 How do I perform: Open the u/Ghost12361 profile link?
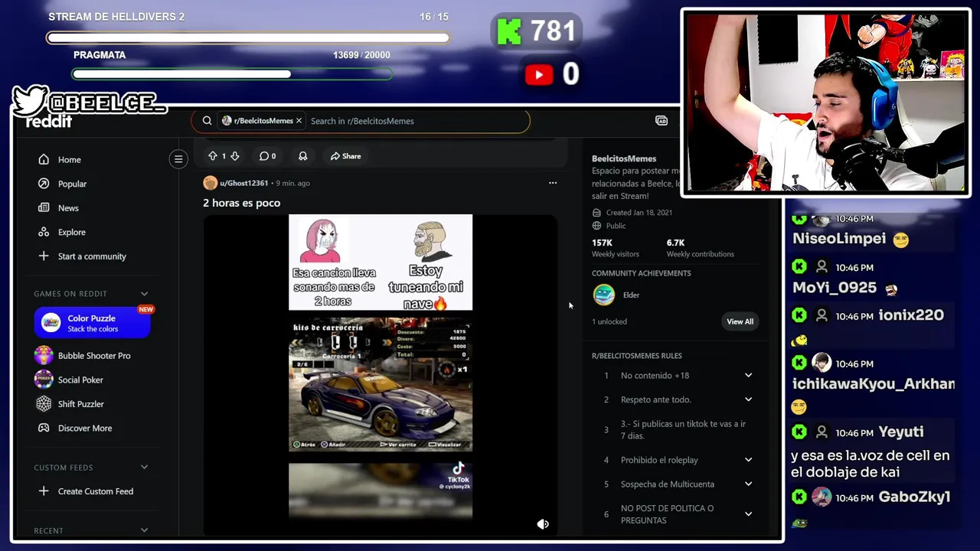pos(243,183)
